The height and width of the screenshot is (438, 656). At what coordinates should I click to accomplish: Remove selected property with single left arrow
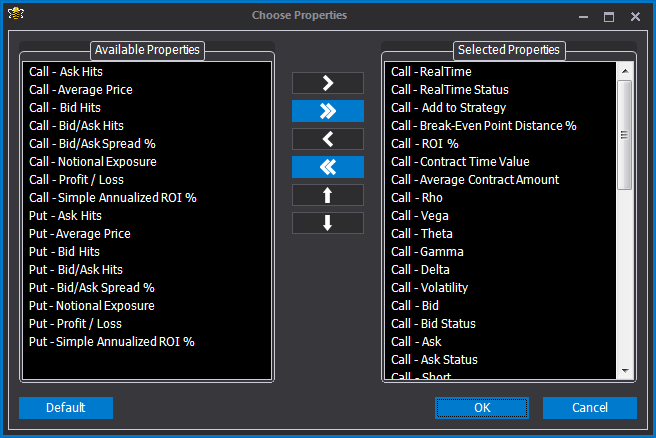[328, 139]
